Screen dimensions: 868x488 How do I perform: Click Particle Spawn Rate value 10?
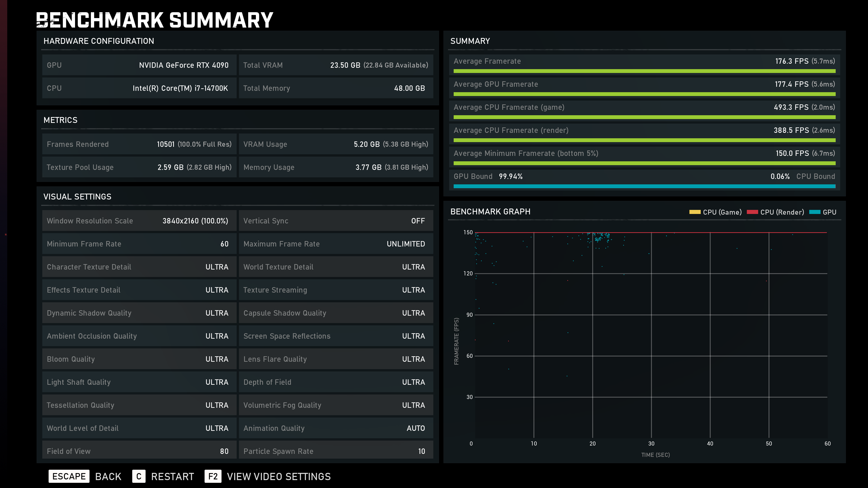tap(421, 451)
